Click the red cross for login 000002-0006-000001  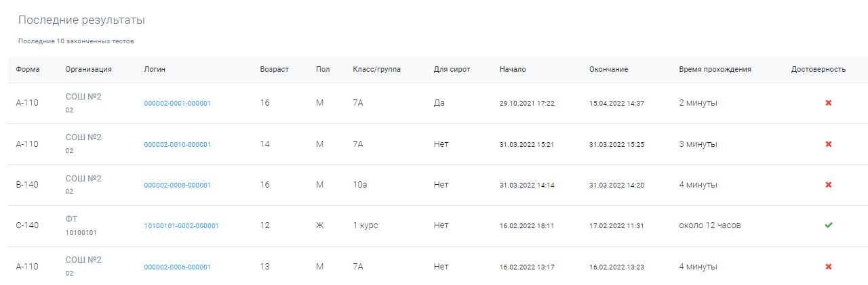click(x=828, y=267)
